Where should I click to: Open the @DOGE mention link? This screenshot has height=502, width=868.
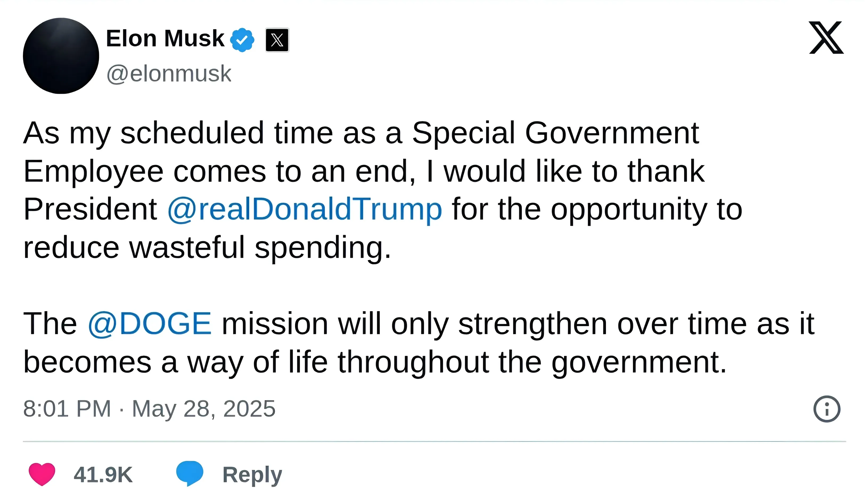click(149, 323)
